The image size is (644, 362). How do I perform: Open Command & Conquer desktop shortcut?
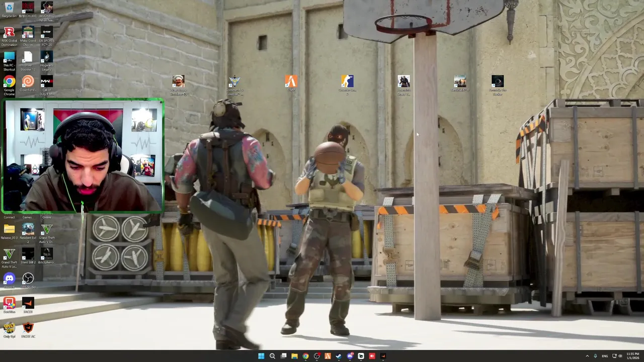coord(234,85)
